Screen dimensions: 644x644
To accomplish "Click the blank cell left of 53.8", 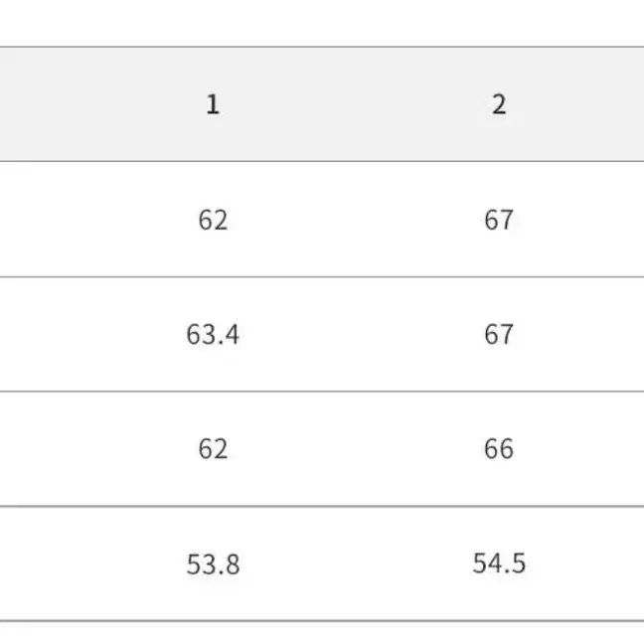I will click(x=35, y=563).
